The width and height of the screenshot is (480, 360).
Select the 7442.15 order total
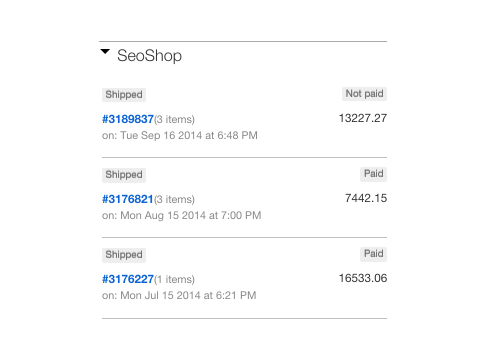pyautogui.click(x=366, y=198)
